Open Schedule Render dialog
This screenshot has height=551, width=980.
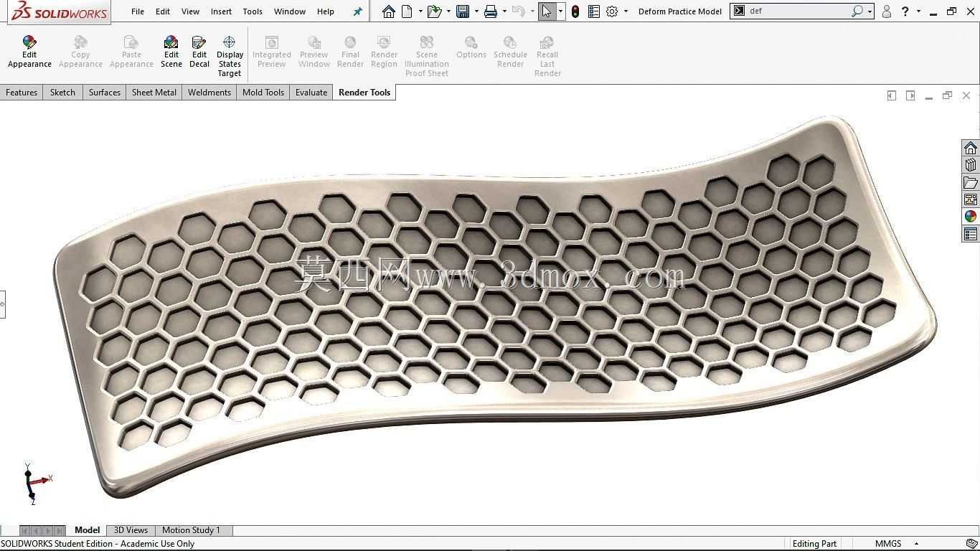(x=510, y=52)
